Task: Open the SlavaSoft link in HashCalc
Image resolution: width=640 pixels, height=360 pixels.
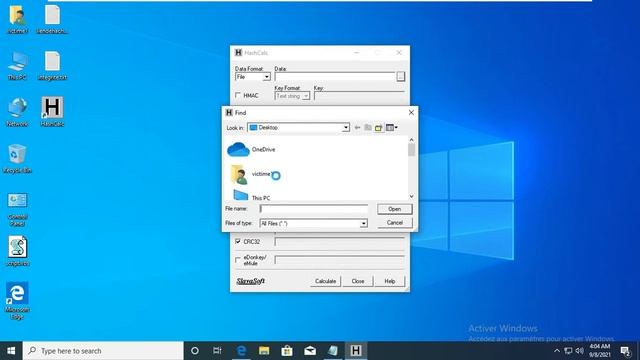Action: 251,281
